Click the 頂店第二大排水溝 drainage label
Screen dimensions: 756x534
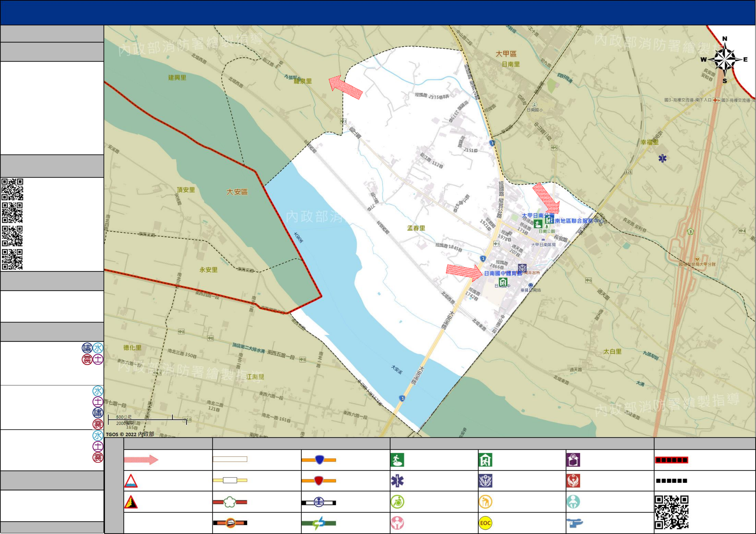(248, 347)
